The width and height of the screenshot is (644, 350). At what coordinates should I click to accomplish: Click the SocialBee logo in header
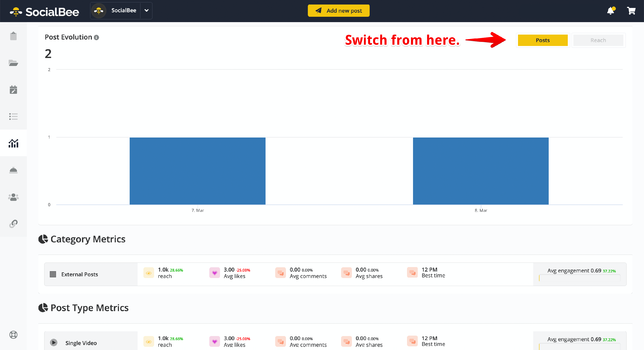point(44,12)
